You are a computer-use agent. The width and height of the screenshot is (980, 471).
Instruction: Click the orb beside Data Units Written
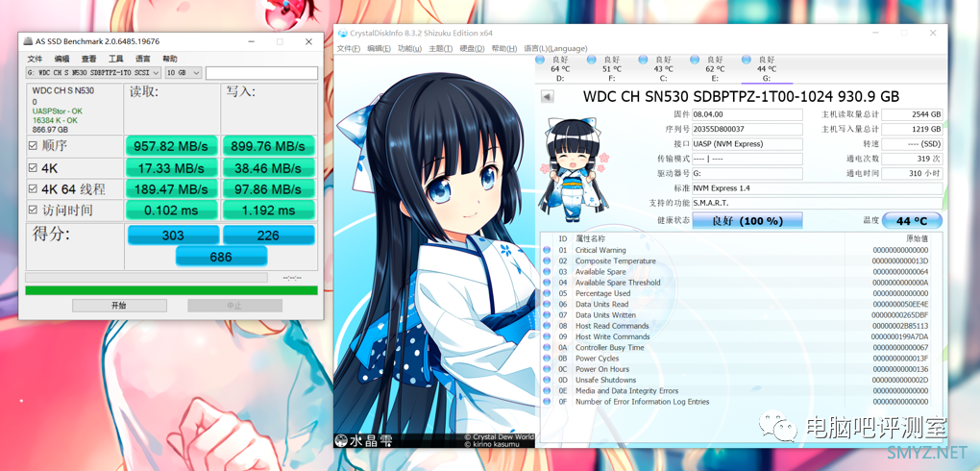(x=547, y=315)
